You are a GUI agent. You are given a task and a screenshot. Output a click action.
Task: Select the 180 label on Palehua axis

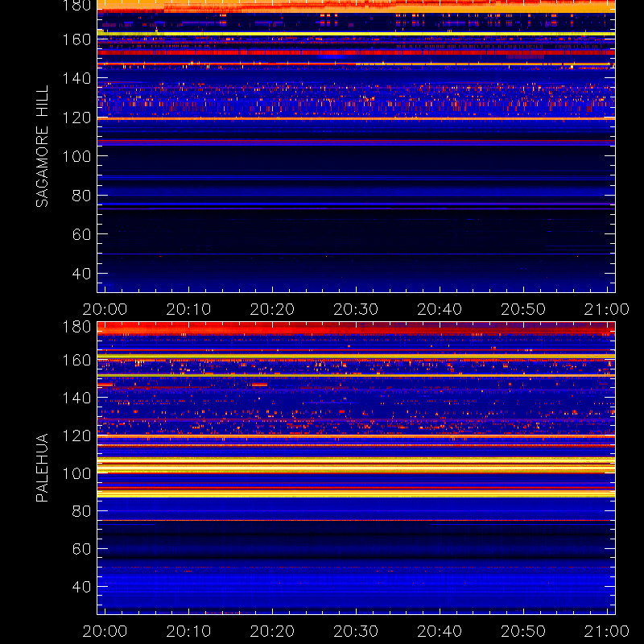pos(76,327)
